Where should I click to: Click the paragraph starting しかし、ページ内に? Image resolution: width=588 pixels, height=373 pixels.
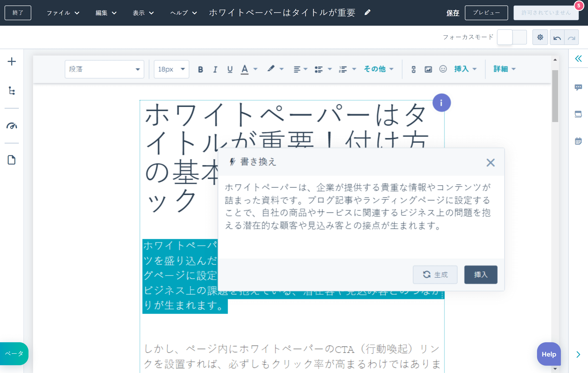tap(292, 356)
